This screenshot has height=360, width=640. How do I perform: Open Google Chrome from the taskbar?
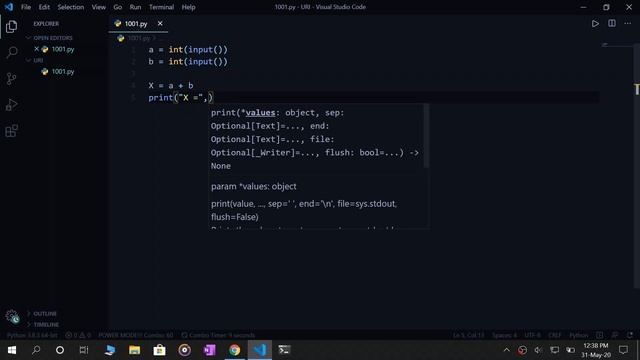[x=234, y=350]
